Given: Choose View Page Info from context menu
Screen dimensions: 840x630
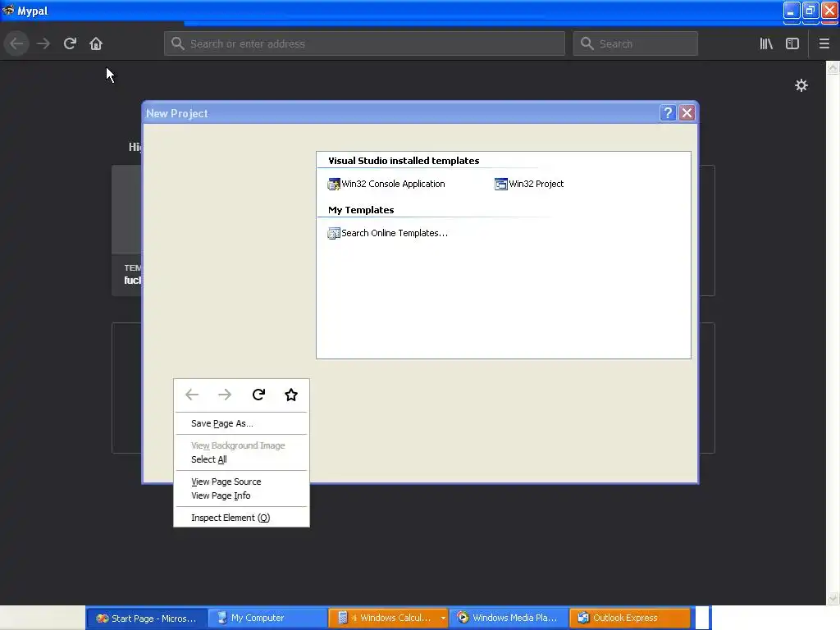Looking at the screenshot, I should (241, 495).
